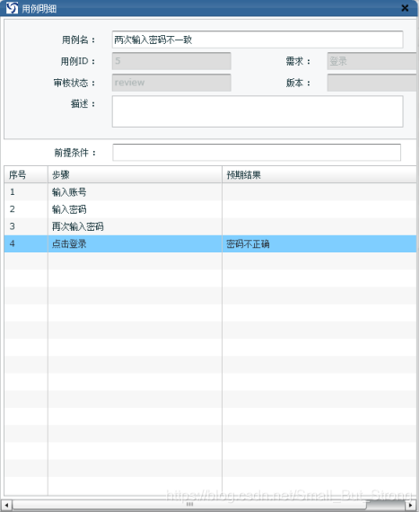Click the 需求 field showing 登录
The width and height of the screenshot is (420, 512).
click(x=372, y=61)
